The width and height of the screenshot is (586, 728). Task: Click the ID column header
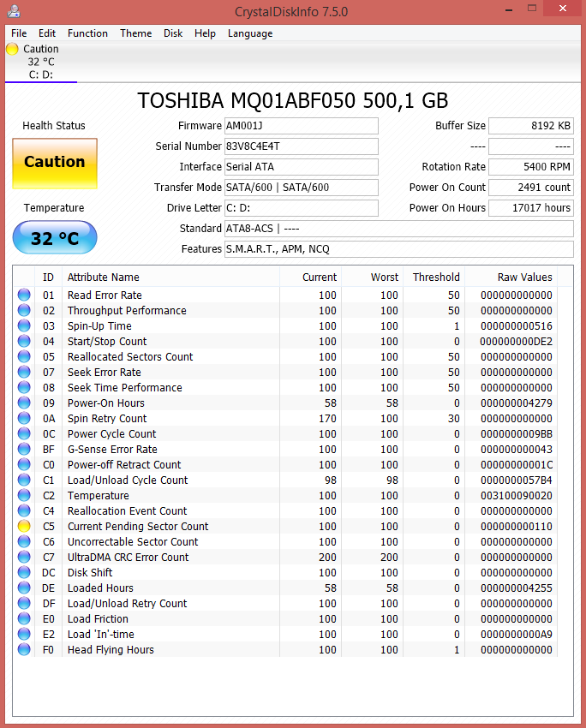[x=48, y=277]
